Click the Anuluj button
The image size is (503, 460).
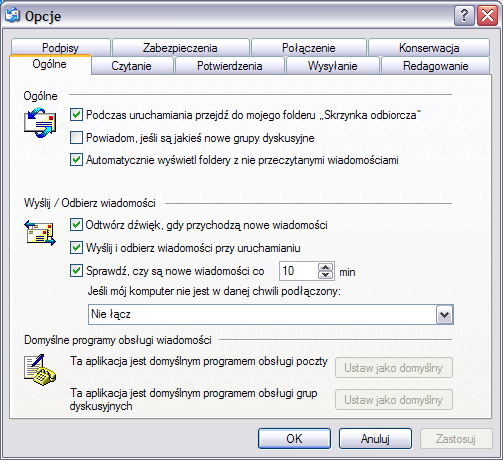pos(375,439)
